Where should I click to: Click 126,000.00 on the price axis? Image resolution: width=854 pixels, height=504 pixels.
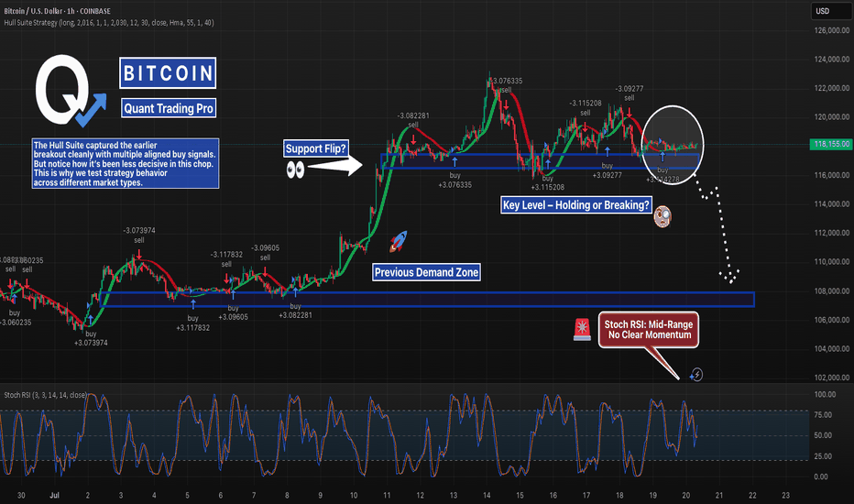tap(832, 30)
